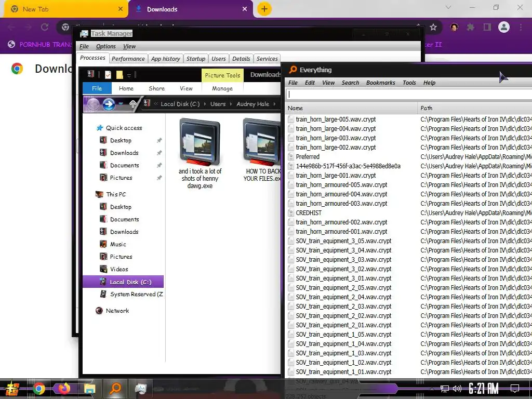Open Chrome profile avatar icon

[504, 27]
